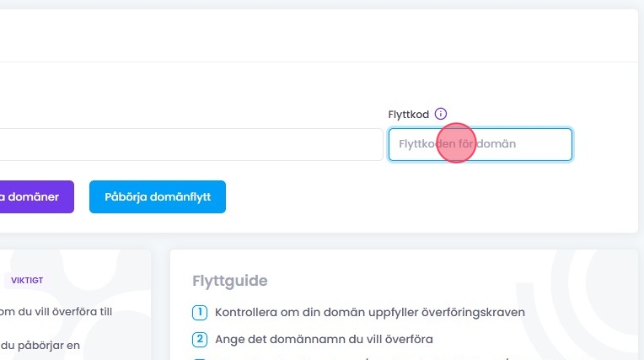
Task: Click the Flyttkod info icon
Action: coord(441,114)
